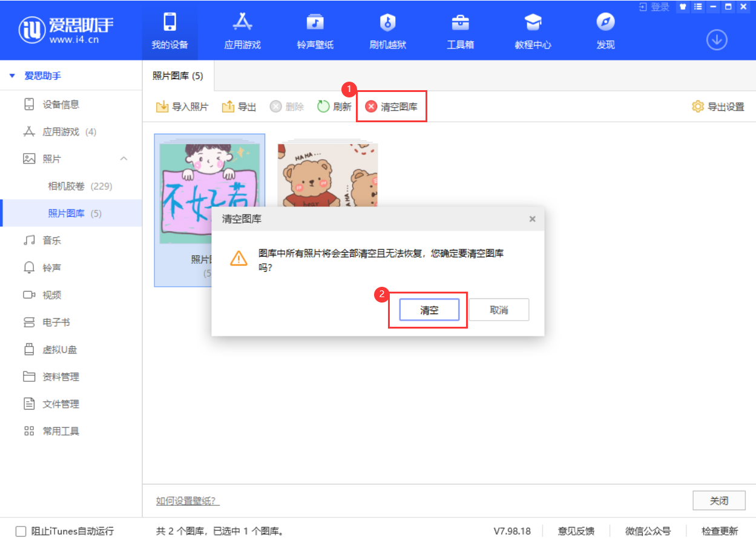Open 教程中心 tutorial center icon
This screenshot has height=544, width=756.
pos(533,30)
